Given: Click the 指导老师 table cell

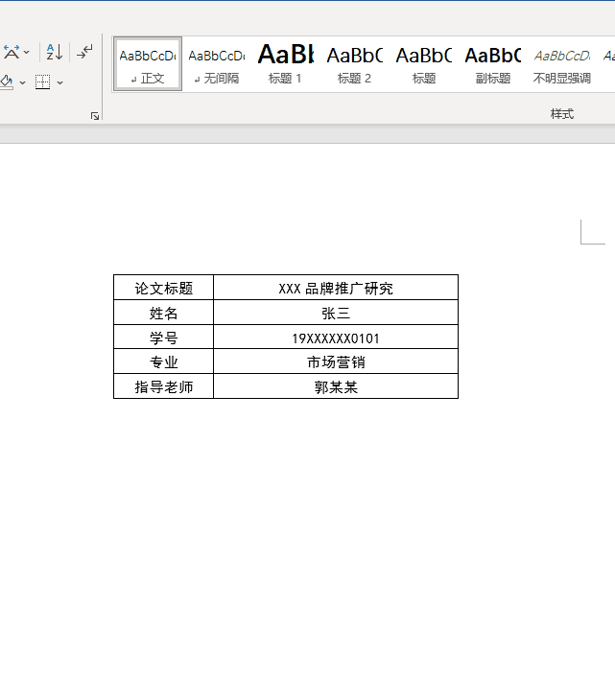Looking at the screenshot, I should [163, 386].
